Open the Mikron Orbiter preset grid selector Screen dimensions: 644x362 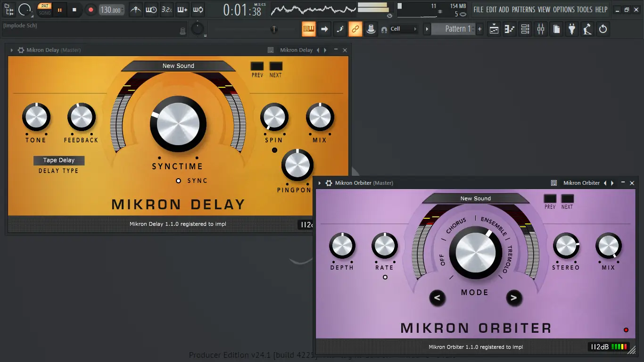tap(554, 183)
